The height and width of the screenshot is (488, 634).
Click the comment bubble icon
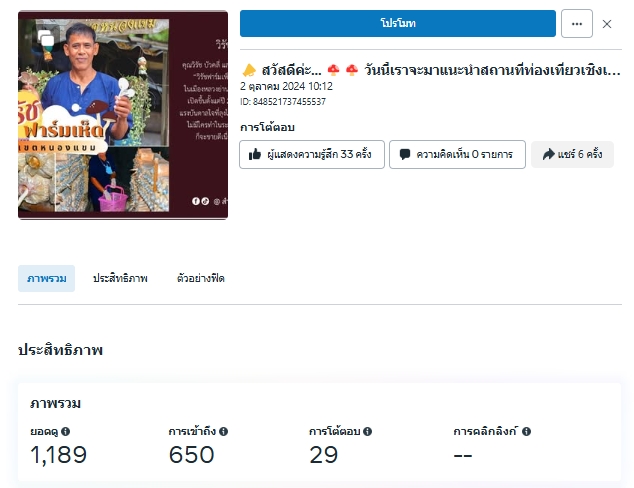pos(405,155)
